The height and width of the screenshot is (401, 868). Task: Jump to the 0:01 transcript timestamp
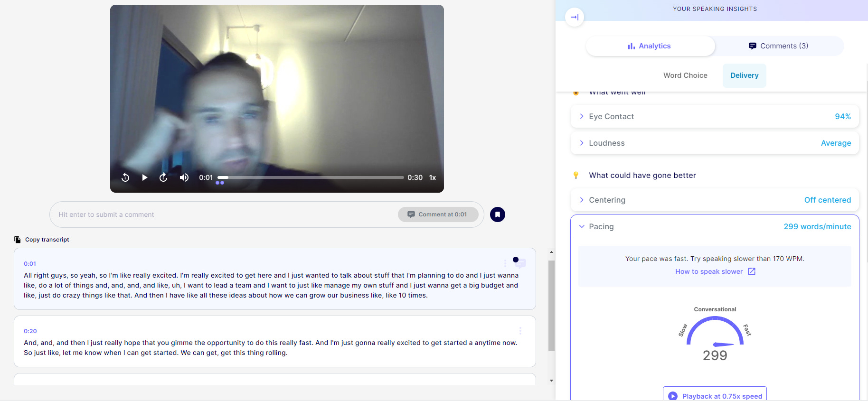click(30, 264)
